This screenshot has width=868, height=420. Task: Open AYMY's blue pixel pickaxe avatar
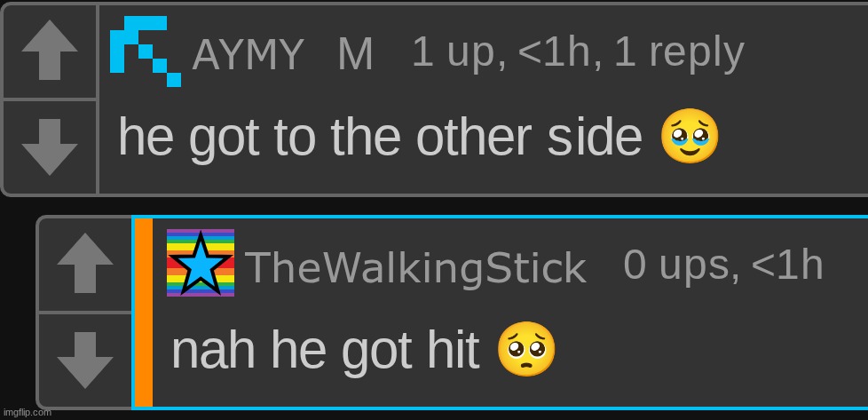146,51
